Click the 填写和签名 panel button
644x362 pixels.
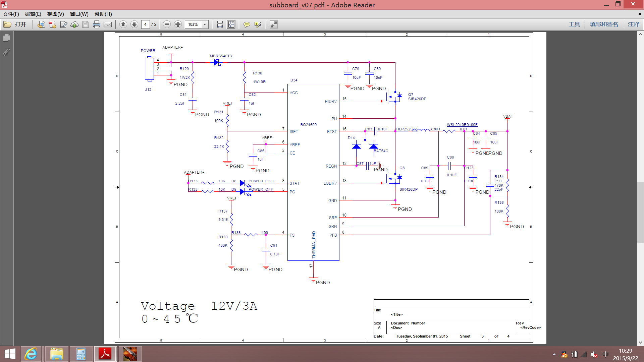(604, 24)
